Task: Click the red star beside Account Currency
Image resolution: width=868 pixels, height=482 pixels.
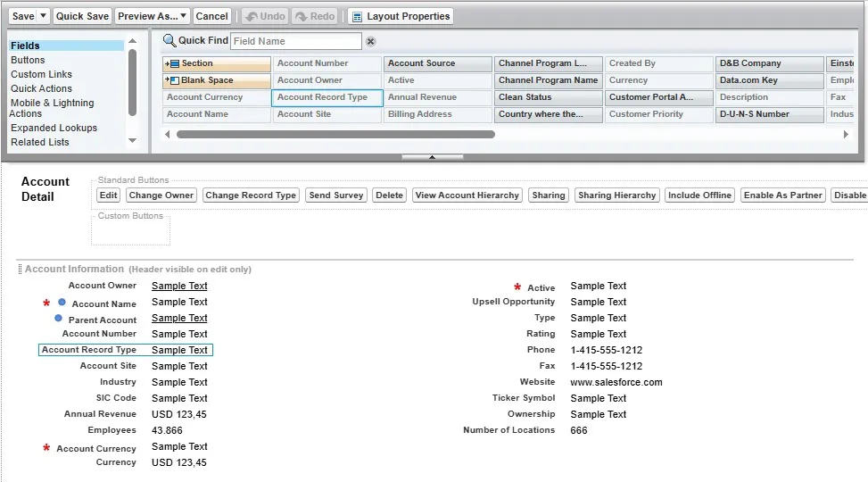Action: [x=46, y=447]
